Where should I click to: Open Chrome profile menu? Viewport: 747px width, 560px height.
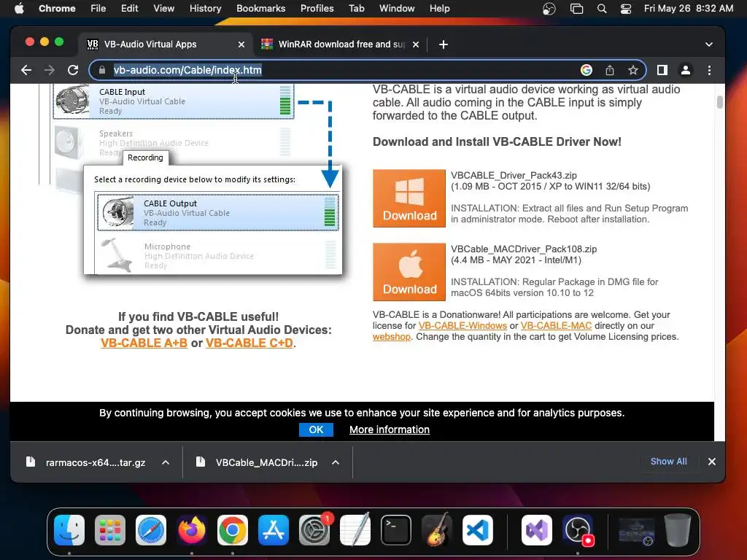(x=686, y=70)
